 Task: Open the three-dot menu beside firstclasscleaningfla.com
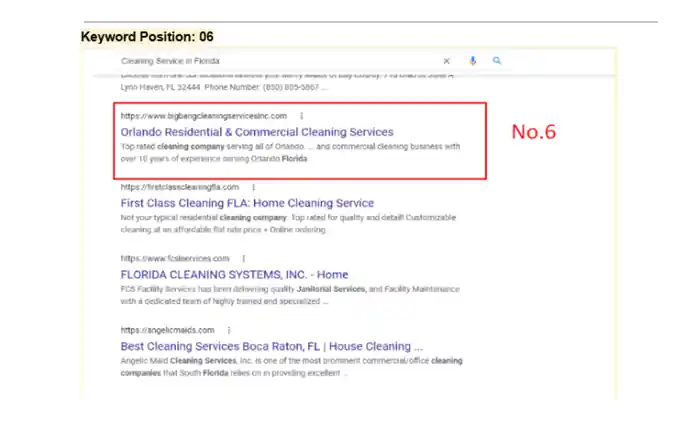click(254, 187)
